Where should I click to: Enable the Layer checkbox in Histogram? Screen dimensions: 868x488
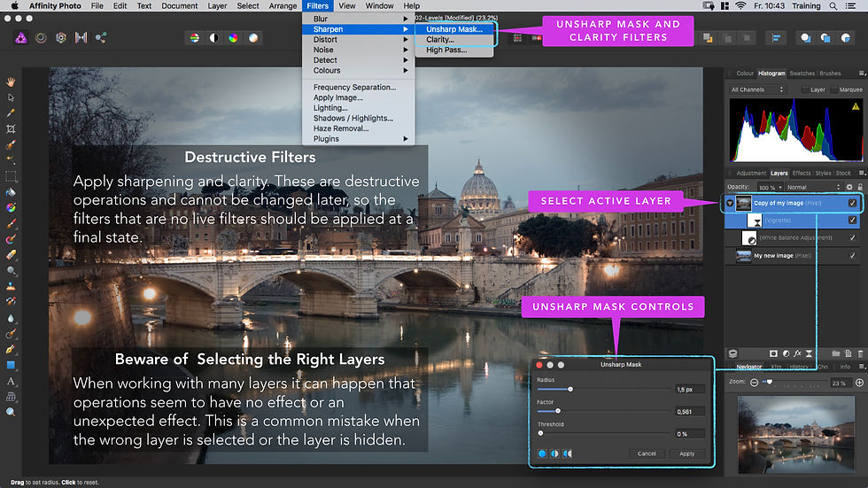point(805,89)
